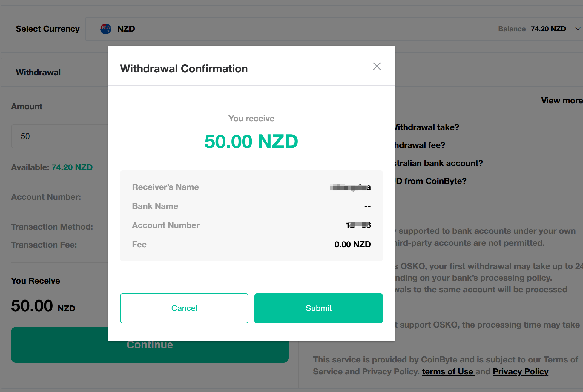Click the Select Currency label
Viewport: 583px width, 392px height.
[47, 28]
